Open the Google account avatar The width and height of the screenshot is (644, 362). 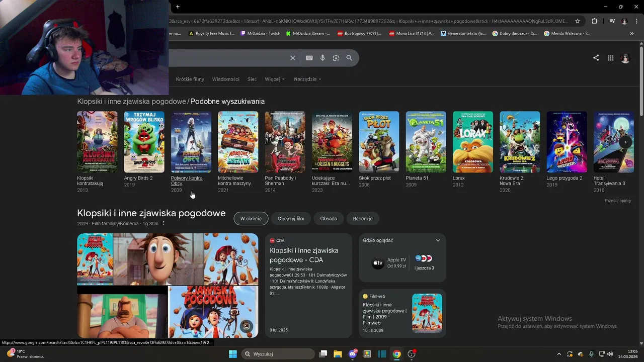click(x=625, y=58)
